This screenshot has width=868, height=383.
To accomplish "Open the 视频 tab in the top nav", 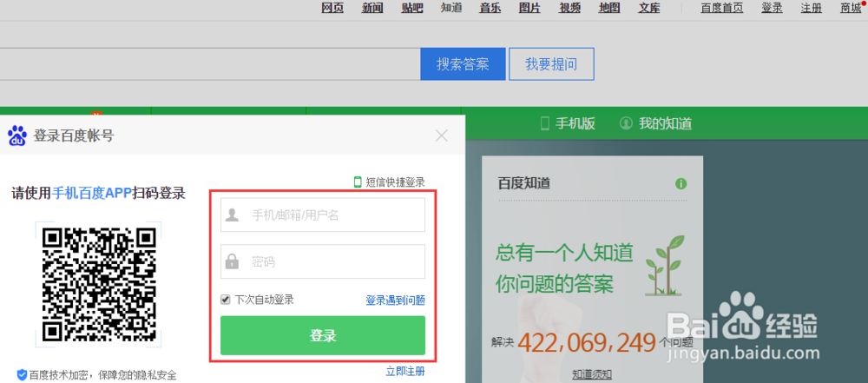I will pyautogui.click(x=569, y=8).
